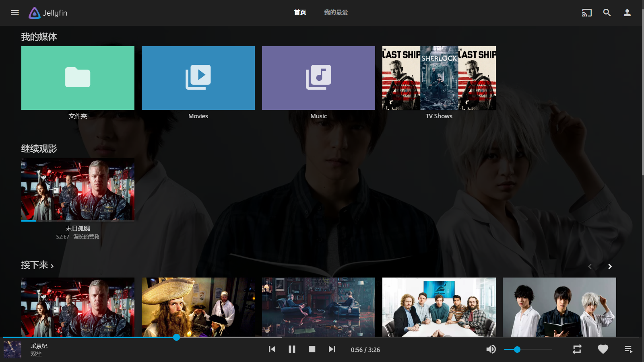
Task: Open the user profile icon
Action: point(627,13)
